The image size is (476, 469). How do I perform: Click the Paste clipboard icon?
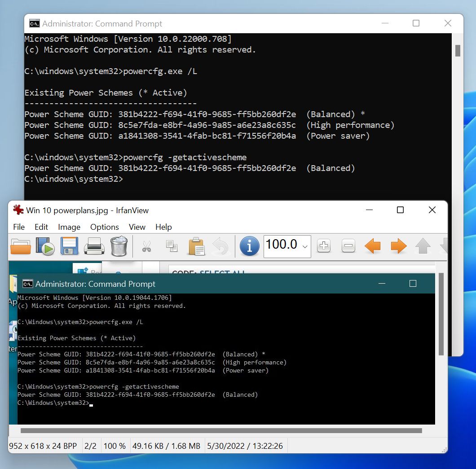196,246
